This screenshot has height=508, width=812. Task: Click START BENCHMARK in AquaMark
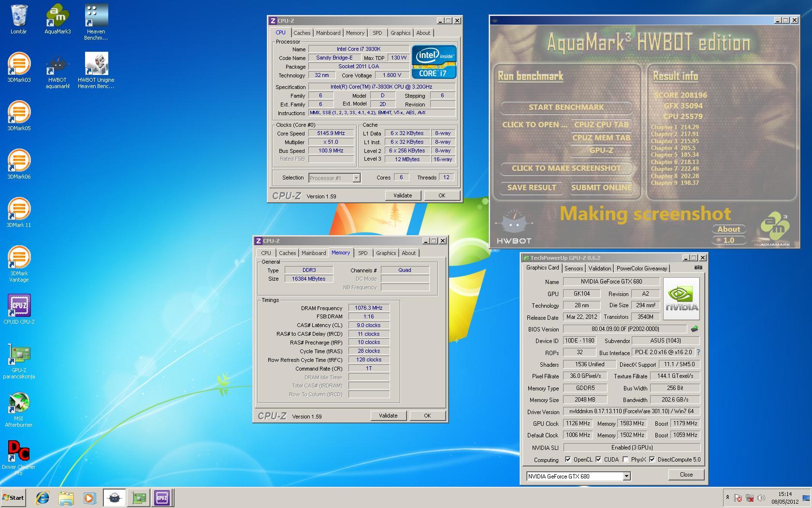[x=566, y=107]
